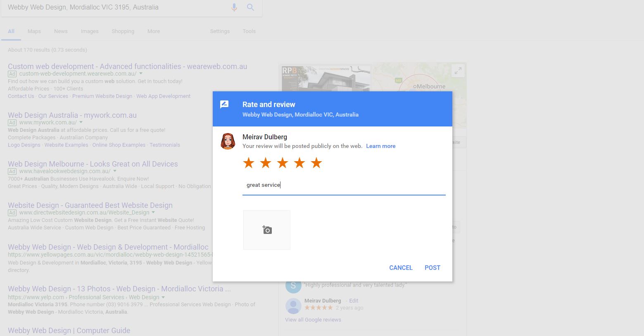Open dropdown arrow beside www.directwebsitedesign.com.au
644x336 pixels.
153,212
